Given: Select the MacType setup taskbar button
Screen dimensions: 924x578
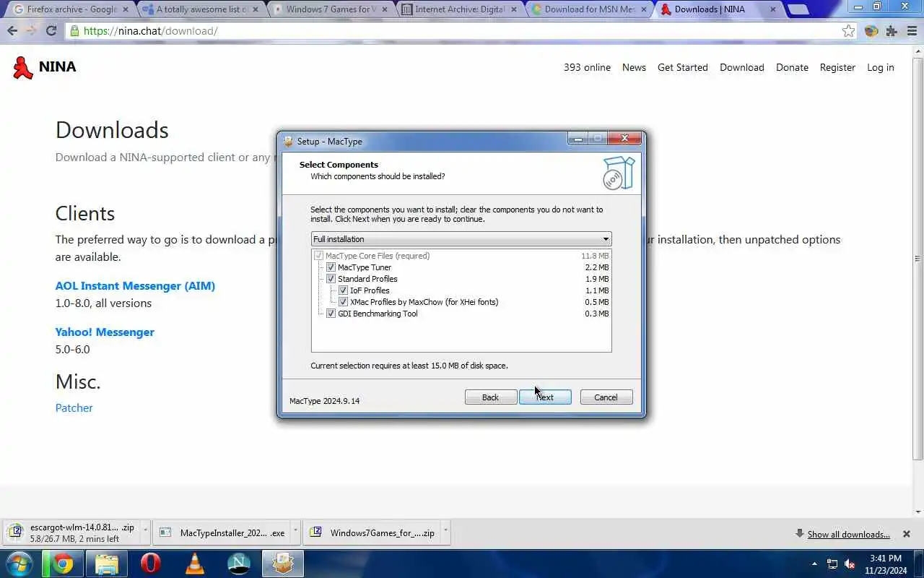Looking at the screenshot, I should click(x=282, y=564).
